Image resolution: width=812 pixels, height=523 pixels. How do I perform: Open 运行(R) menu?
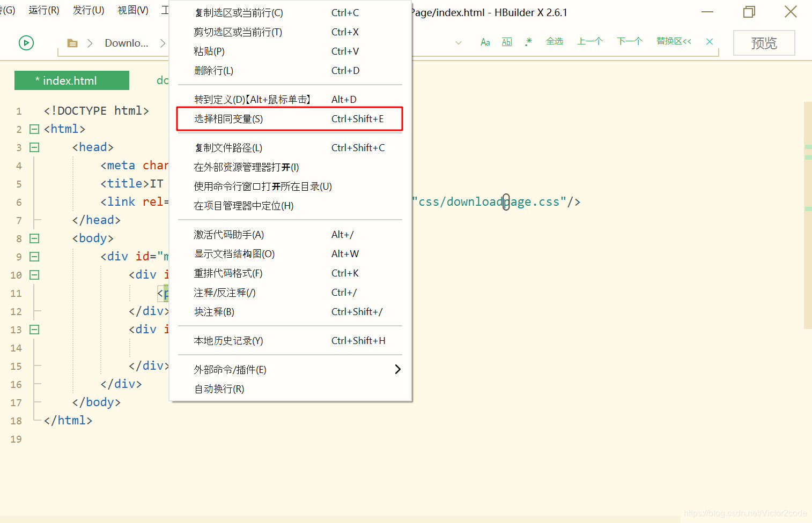tap(44, 10)
